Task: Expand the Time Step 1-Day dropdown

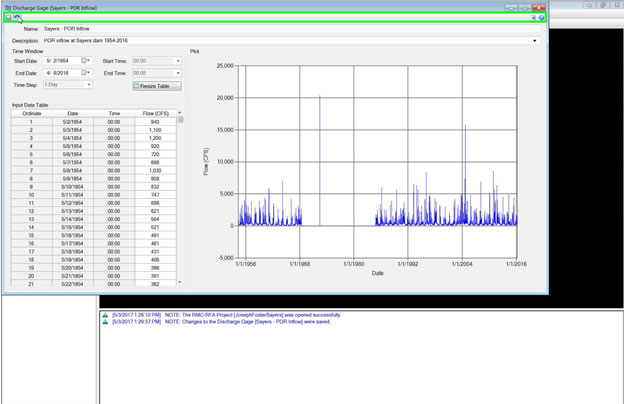Action: pyautogui.click(x=89, y=85)
